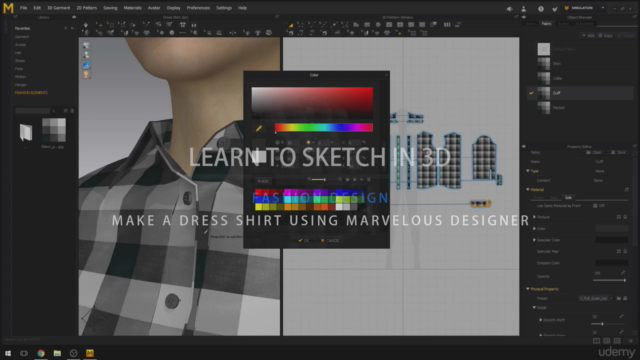Toggle the blue 3D environment icon
Viewport: 640px width, 360px height.
click(86, 65)
